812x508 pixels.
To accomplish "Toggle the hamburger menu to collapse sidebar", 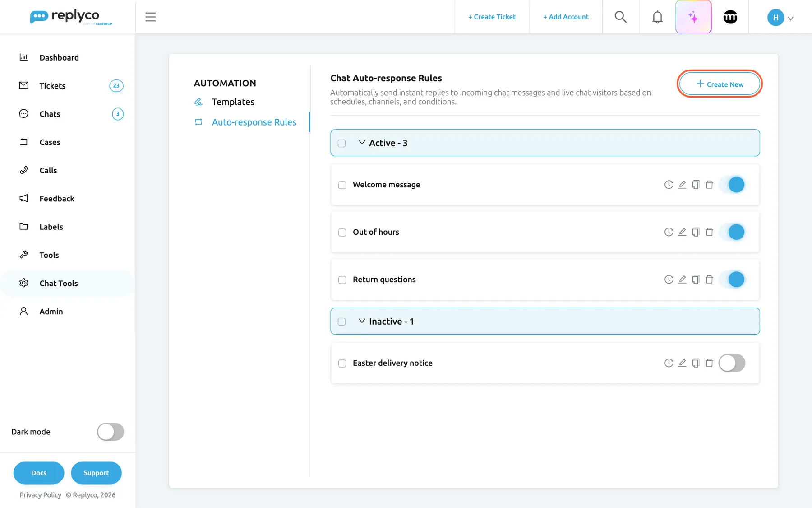I will pos(150,17).
